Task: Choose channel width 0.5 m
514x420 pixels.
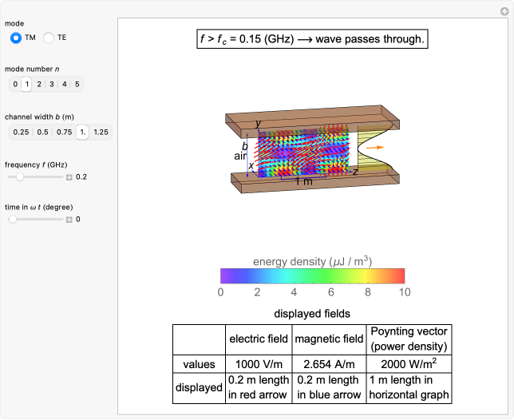Action: pos(42,132)
